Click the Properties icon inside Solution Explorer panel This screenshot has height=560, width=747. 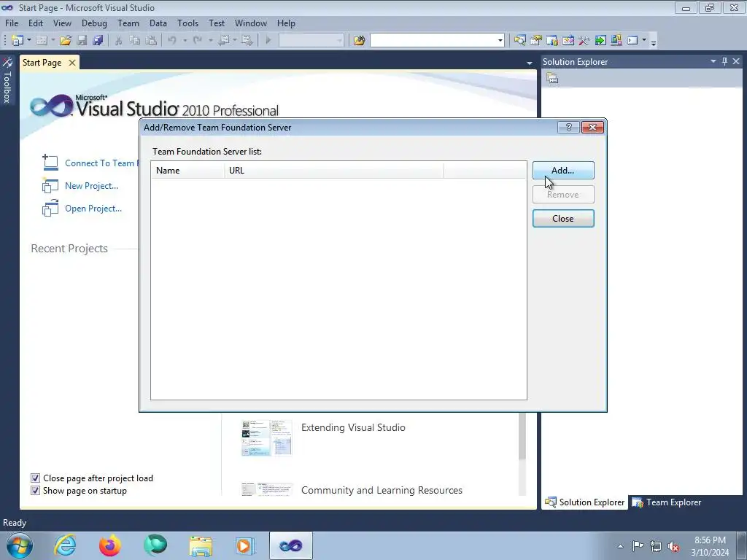[552, 79]
